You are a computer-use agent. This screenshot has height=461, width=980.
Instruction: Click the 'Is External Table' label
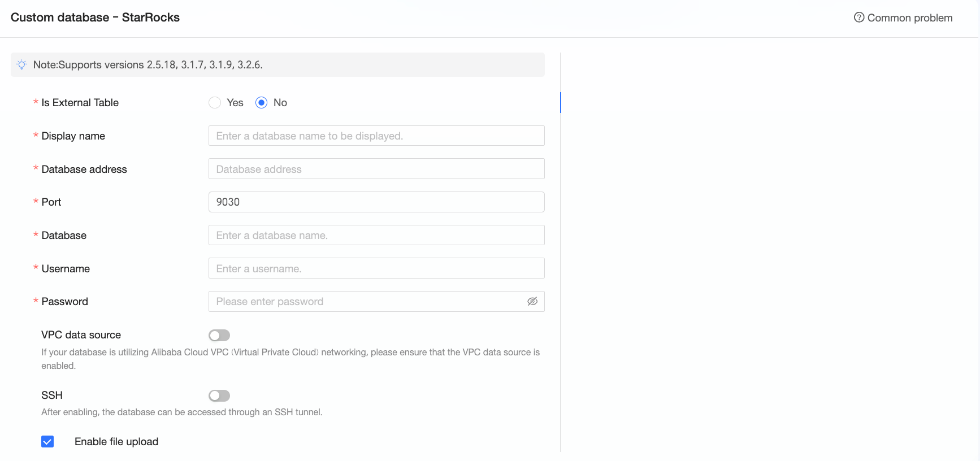80,103
